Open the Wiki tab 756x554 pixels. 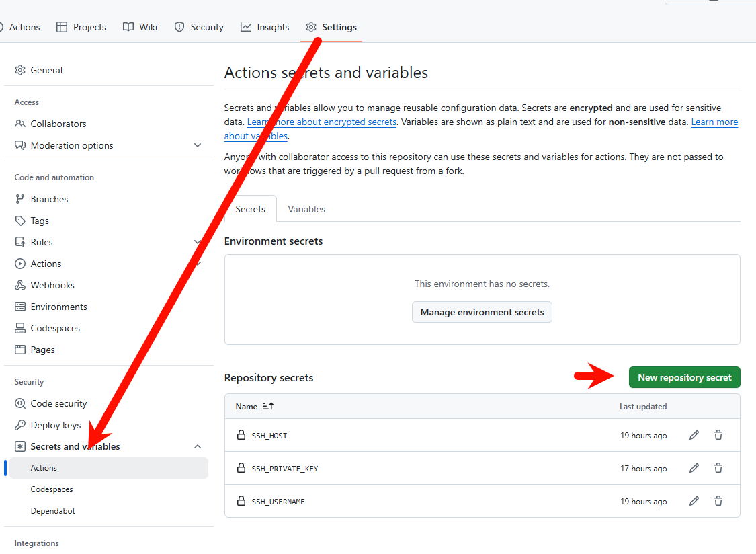[140, 27]
